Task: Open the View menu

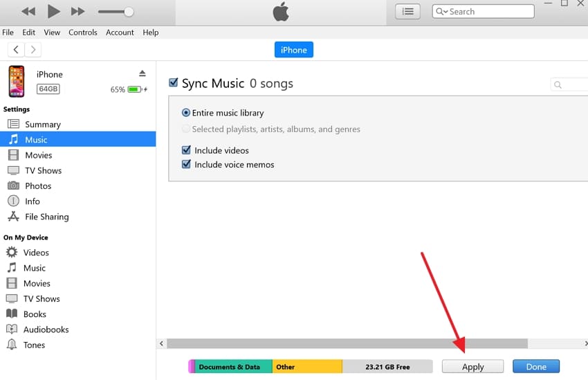Action: click(x=52, y=33)
